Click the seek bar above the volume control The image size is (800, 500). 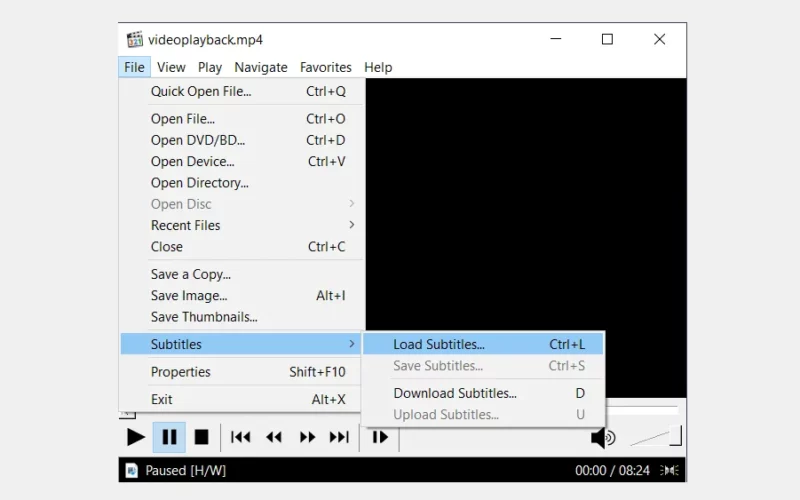643,410
